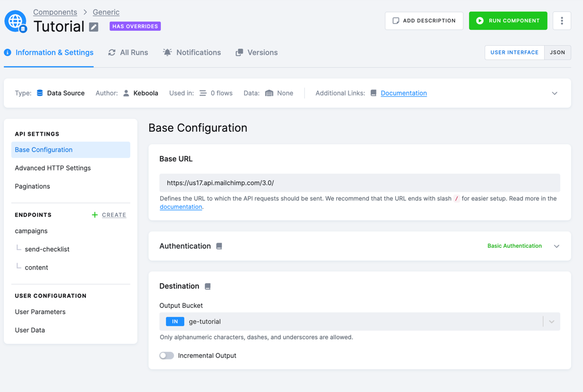
Task: Open the Authentication documentation book icon
Action: click(219, 246)
